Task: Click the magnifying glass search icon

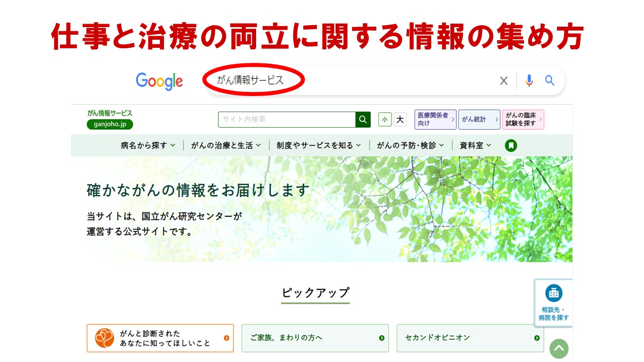Action: 549,80
